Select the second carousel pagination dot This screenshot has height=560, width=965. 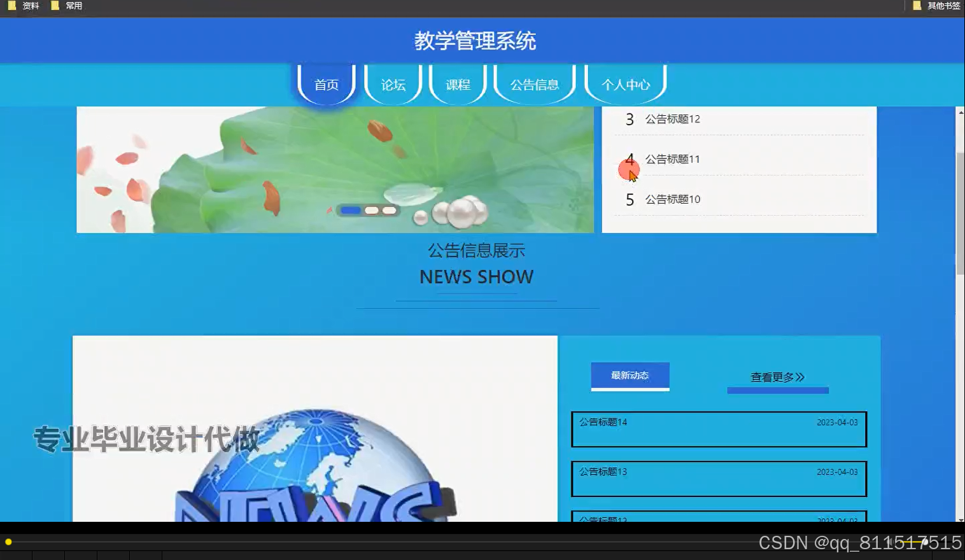click(x=371, y=209)
